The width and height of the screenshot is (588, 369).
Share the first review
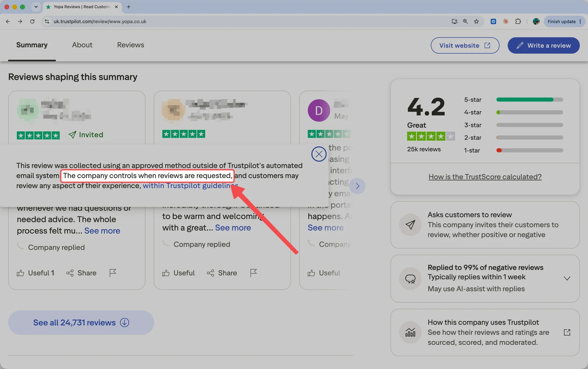(81, 273)
